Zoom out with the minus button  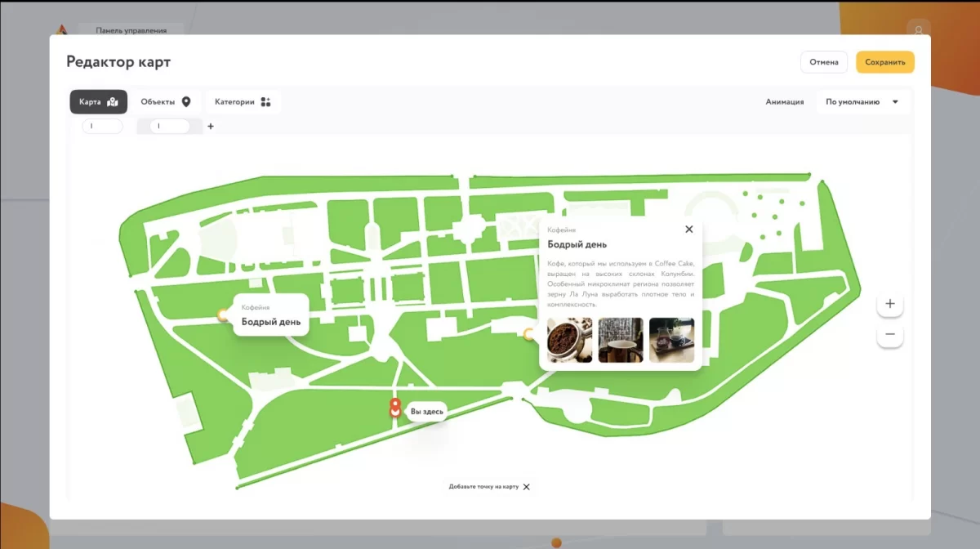pos(890,334)
